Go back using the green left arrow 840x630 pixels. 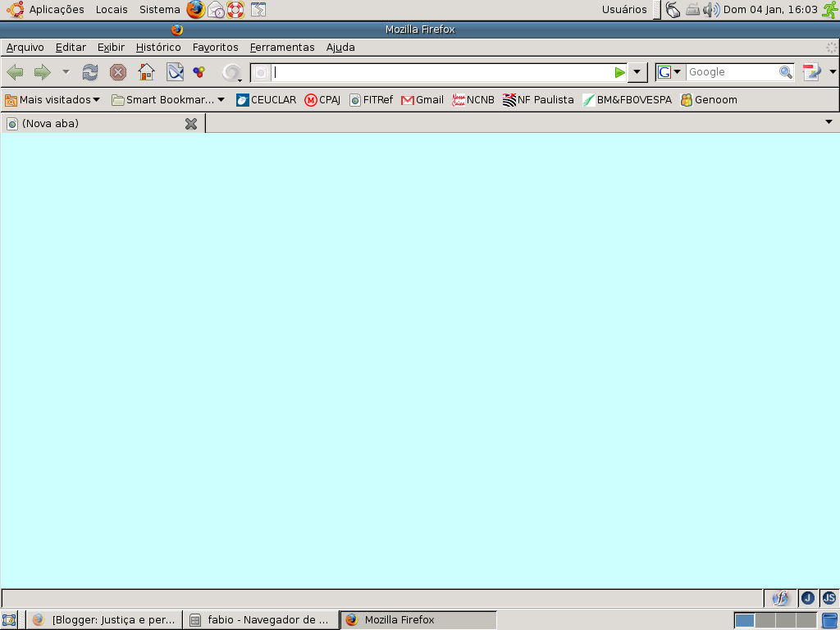click(15, 72)
